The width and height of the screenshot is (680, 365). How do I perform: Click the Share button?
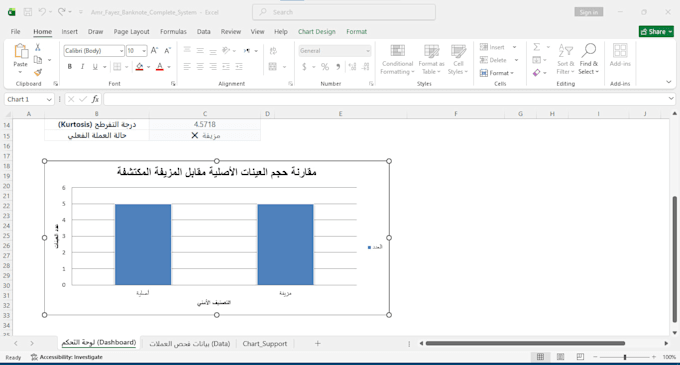tap(656, 32)
